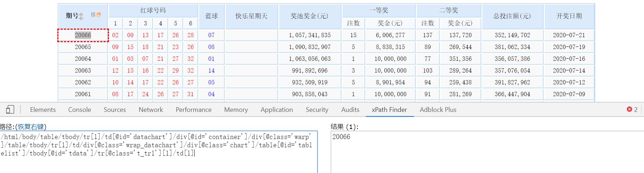The width and height of the screenshot is (644, 173).
Task: Click prize pool value 991,892,696
Action: coord(310,70)
